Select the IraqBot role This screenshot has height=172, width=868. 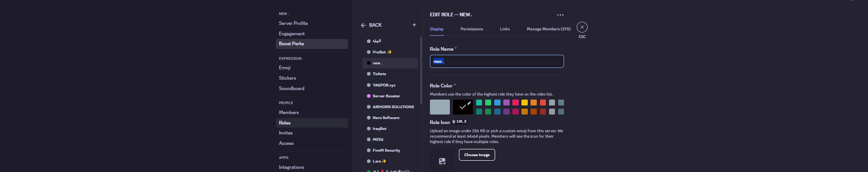tap(390, 129)
